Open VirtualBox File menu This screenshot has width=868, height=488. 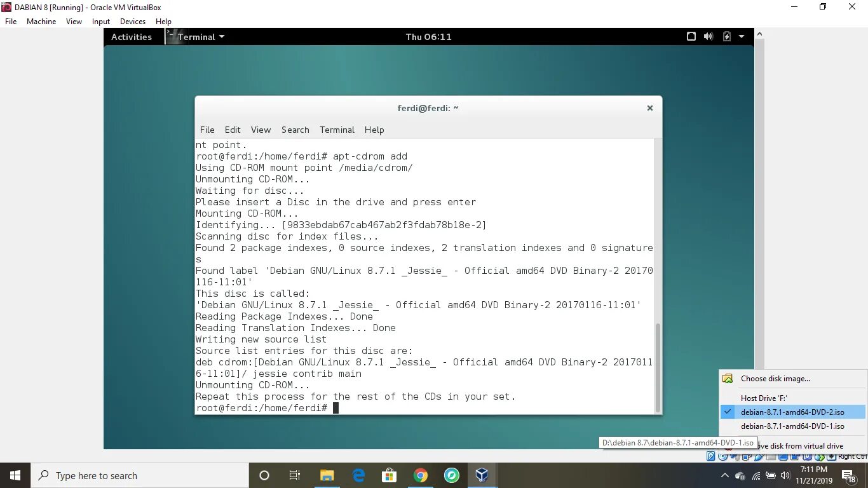11,21
